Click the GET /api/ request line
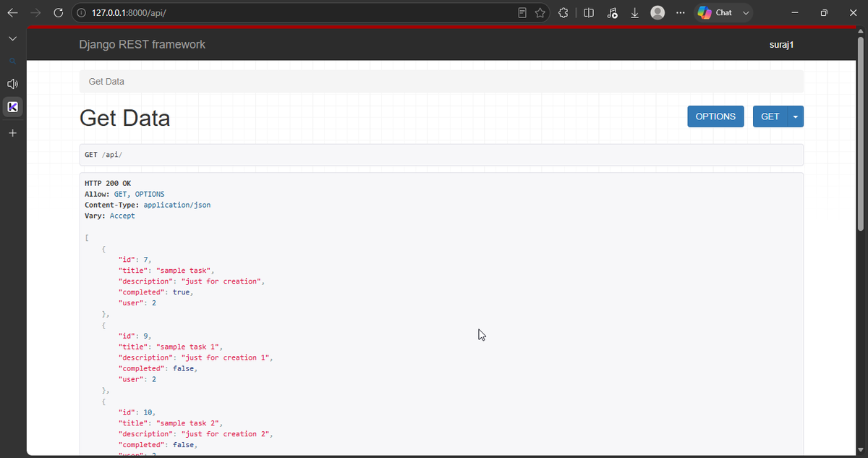 click(441, 155)
